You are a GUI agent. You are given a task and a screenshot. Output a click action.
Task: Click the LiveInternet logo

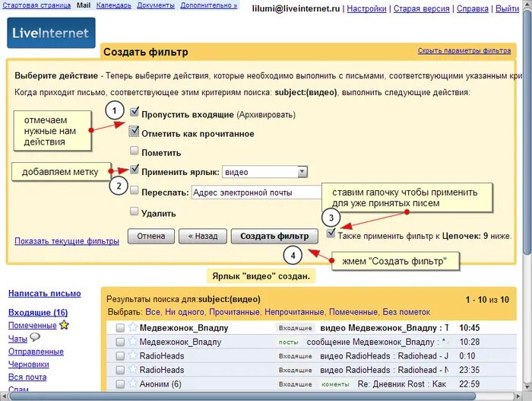pos(51,33)
